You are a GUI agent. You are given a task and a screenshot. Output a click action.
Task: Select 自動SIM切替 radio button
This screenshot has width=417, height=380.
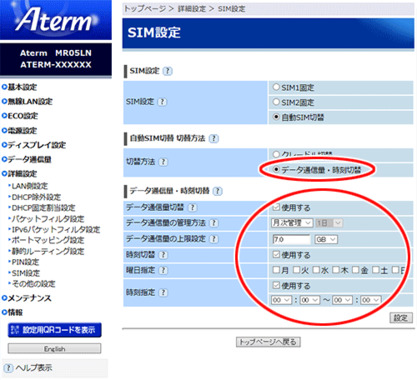pyautogui.click(x=276, y=117)
